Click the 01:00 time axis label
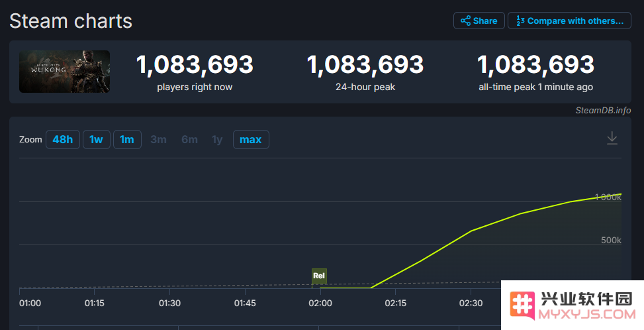The width and height of the screenshot is (644, 330). [x=30, y=303]
